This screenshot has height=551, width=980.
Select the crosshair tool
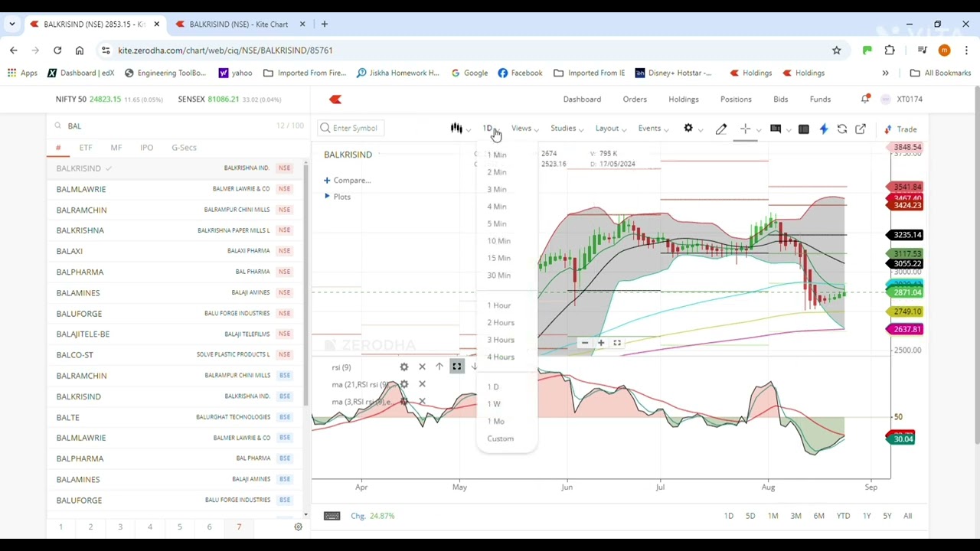click(x=745, y=129)
